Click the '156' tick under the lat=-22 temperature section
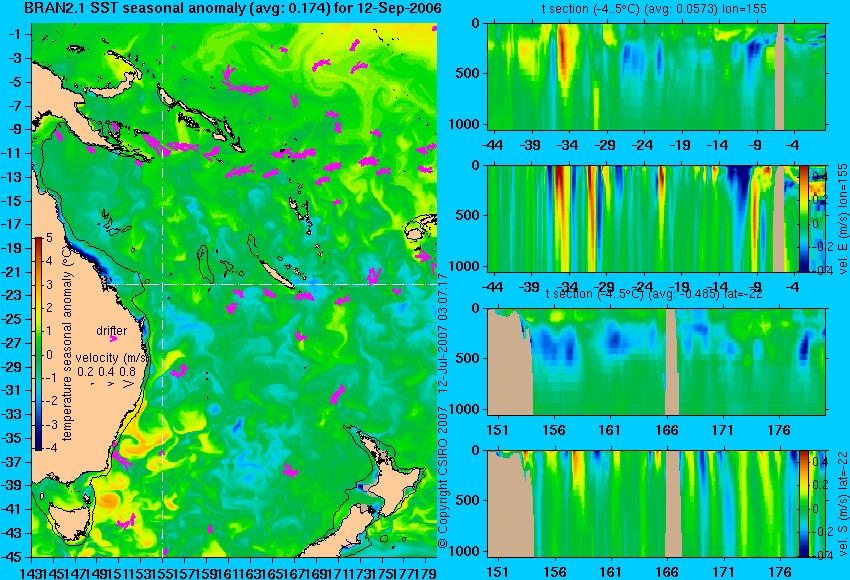This screenshot has width=850, height=580. (x=554, y=430)
